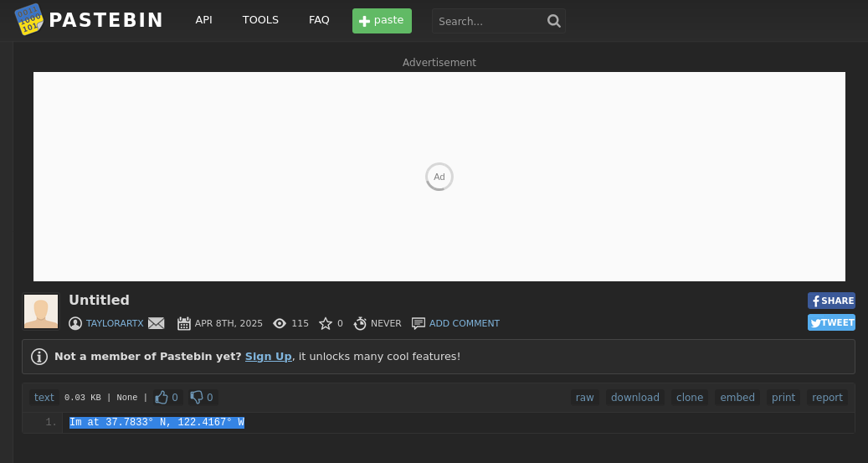This screenshot has height=463, width=868.
Task: Click the NEVER expiration text
Action: point(386,323)
